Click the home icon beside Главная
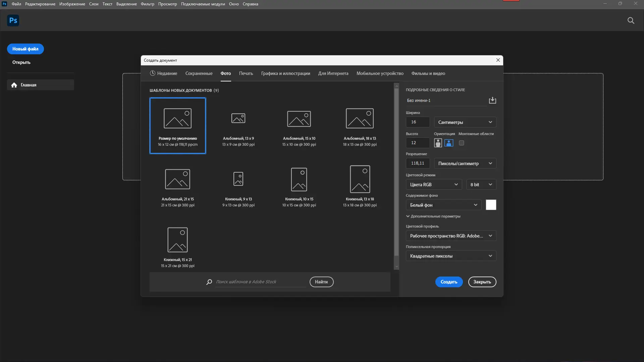 click(x=14, y=85)
